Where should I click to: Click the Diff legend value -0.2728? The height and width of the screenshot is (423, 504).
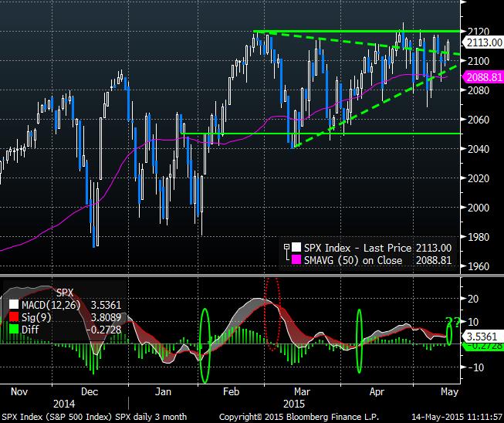click(x=104, y=330)
